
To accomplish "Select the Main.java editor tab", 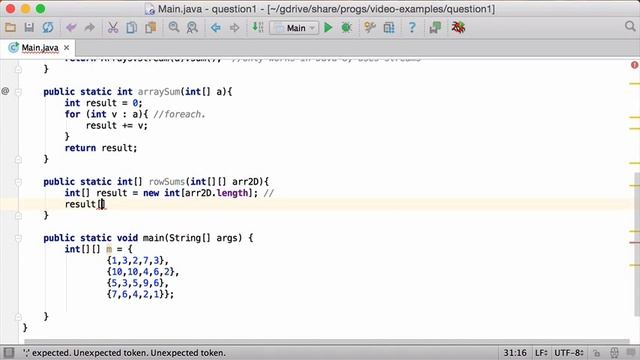I will coord(40,48).
